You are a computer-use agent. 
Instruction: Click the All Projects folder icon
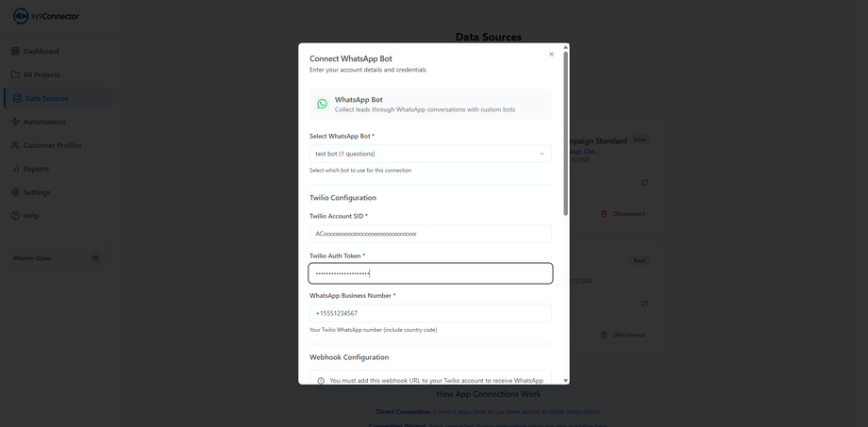(x=15, y=74)
